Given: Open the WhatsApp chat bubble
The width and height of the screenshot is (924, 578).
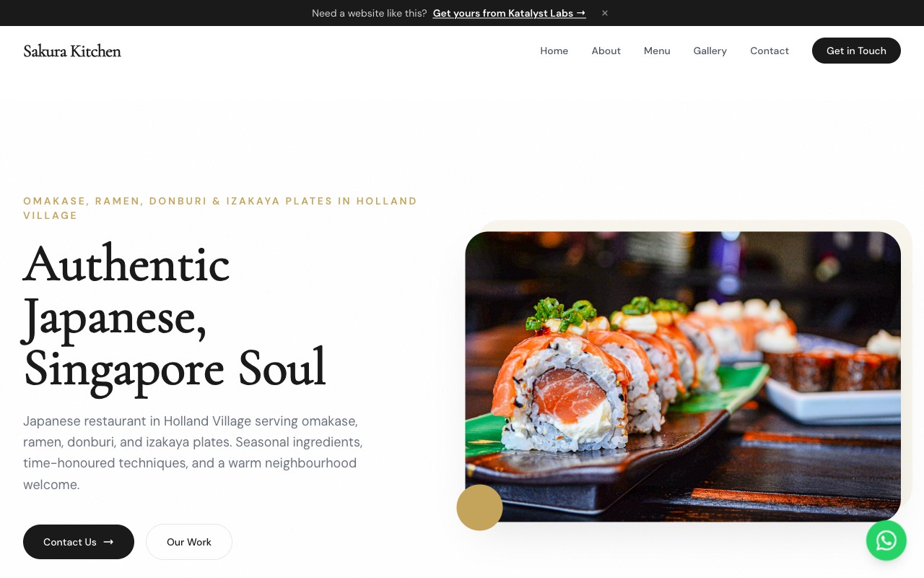Looking at the screenshot, I should click(886, 540).
